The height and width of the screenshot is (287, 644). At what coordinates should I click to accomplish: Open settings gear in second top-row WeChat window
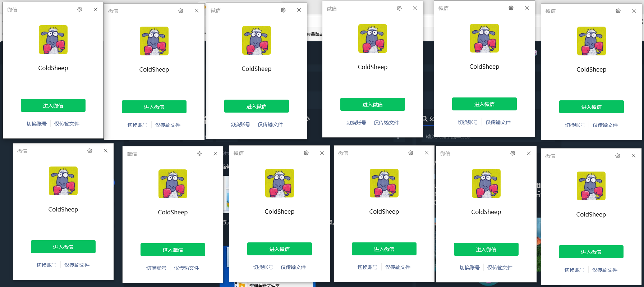pyautogui.click(x=181, y=11)
